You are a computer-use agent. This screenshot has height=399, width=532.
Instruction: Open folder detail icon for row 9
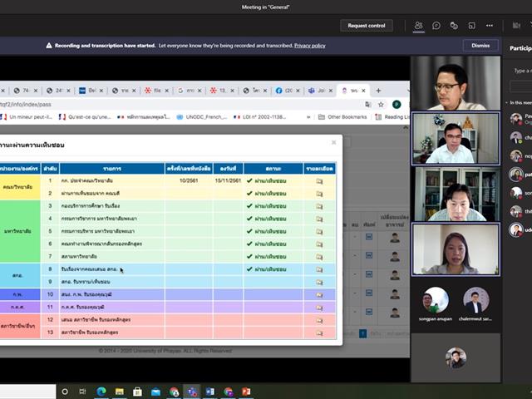click(x=319, y=282)
